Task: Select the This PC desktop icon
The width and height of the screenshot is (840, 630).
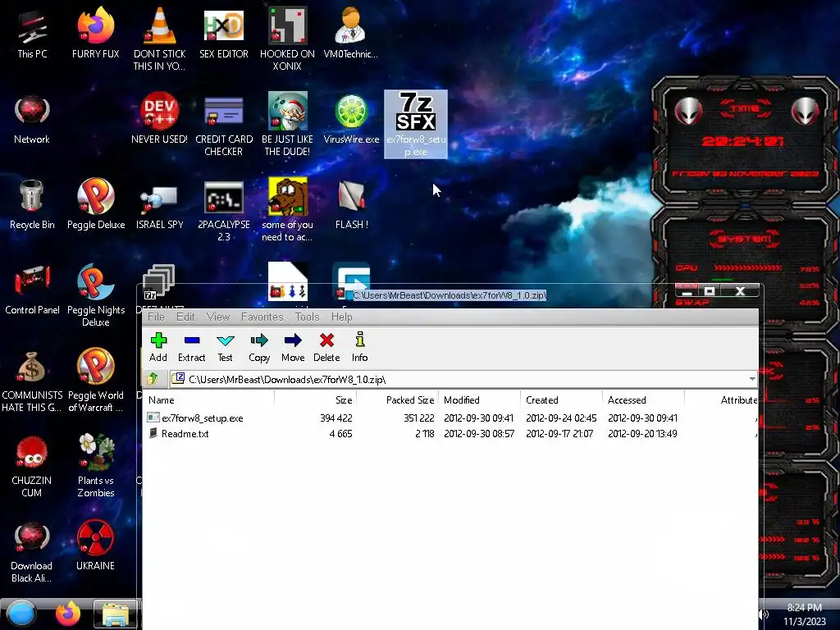Action: pyautogui.click(x=32, y=33)
